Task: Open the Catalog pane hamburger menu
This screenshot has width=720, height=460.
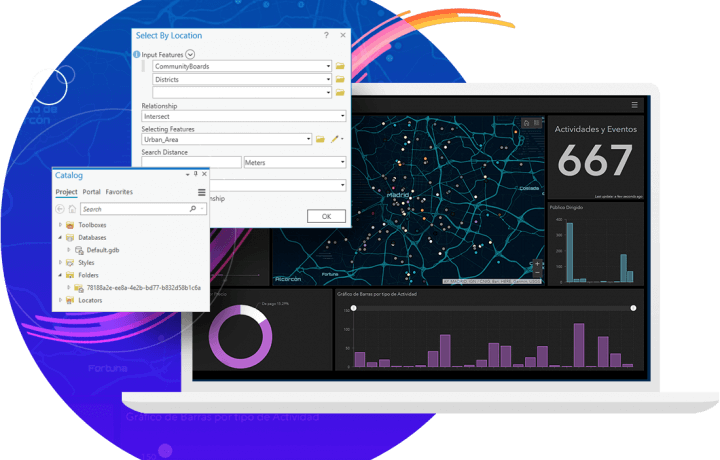Action: coord(201,192)
